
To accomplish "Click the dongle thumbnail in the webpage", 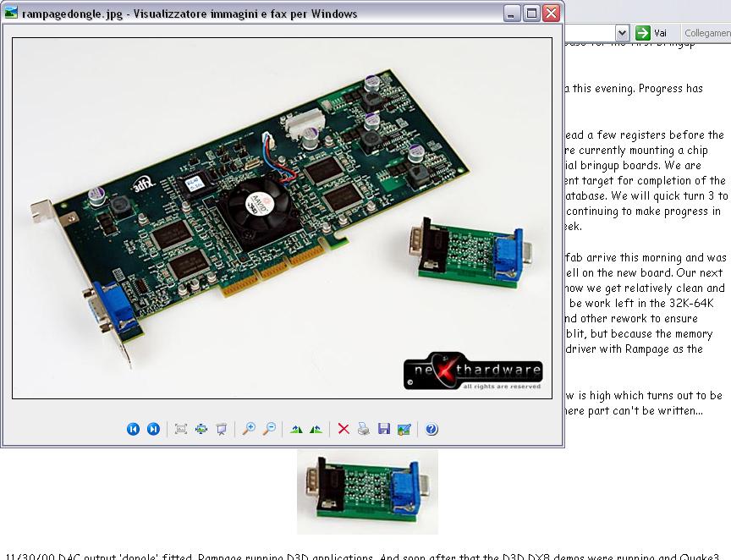I will click(367, 491).
